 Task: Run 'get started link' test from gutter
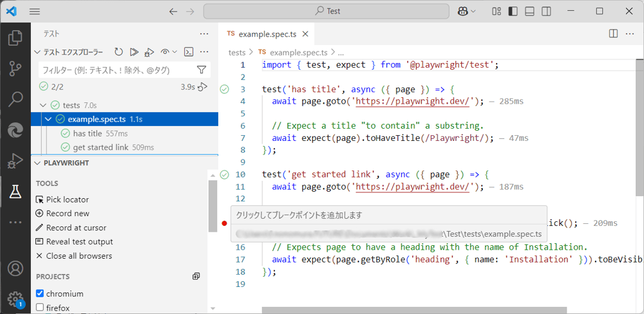[x=224, y=175]
